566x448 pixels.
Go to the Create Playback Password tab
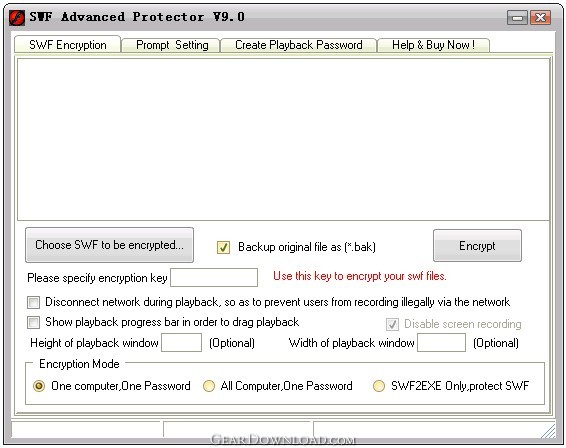pos(299,45)
